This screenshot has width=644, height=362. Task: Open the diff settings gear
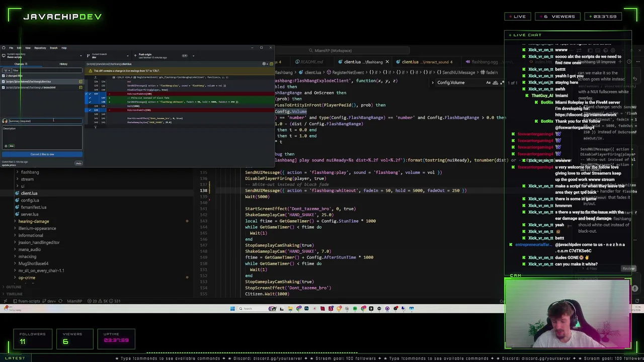[265, 64]
